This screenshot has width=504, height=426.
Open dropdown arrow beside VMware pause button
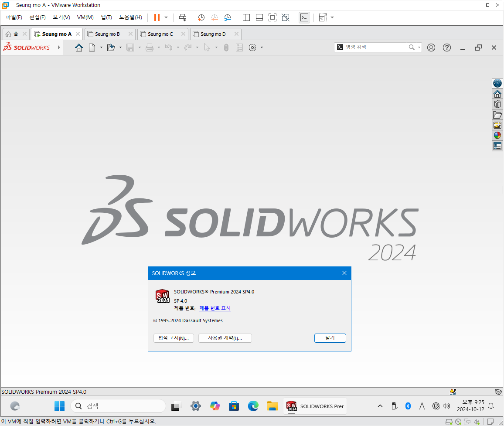coord(166,17)
